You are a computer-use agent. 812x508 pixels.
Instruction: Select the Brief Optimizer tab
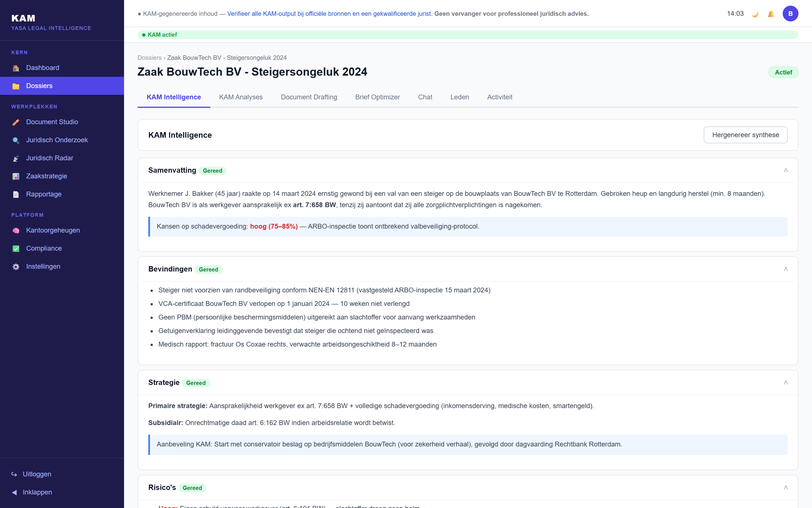pos(378,97)
